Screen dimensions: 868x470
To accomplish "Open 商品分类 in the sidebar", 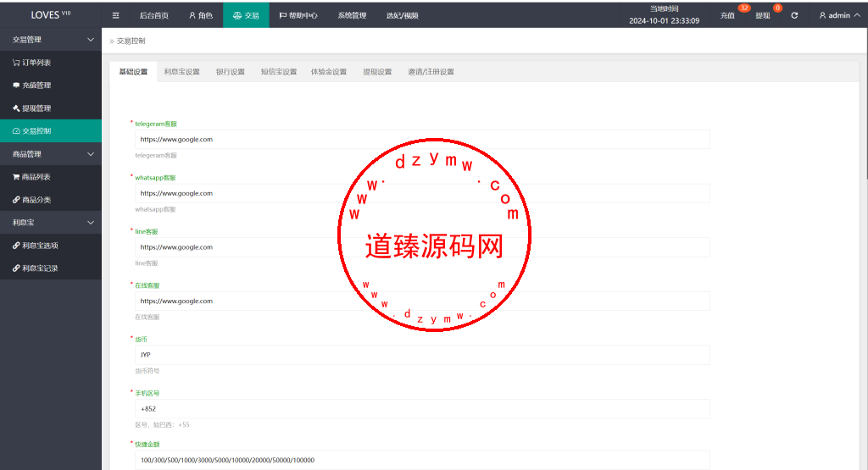I will pyautogui.click(x=51, y=200).
